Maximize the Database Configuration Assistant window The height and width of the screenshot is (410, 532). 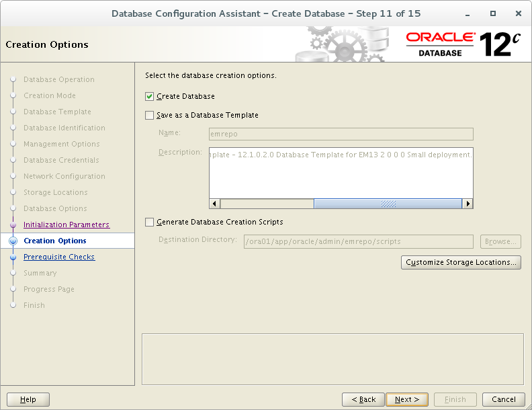pyautogui.click(x=493, y=13)
